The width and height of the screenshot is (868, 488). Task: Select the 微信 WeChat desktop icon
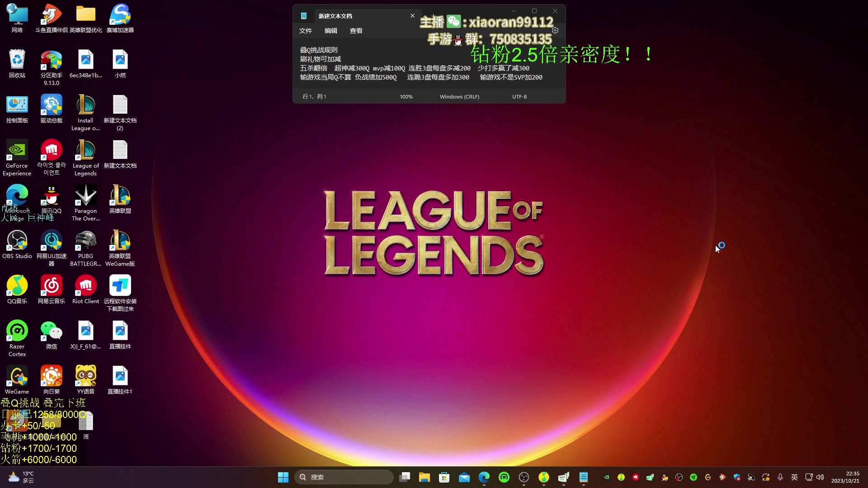pos(52,335)
